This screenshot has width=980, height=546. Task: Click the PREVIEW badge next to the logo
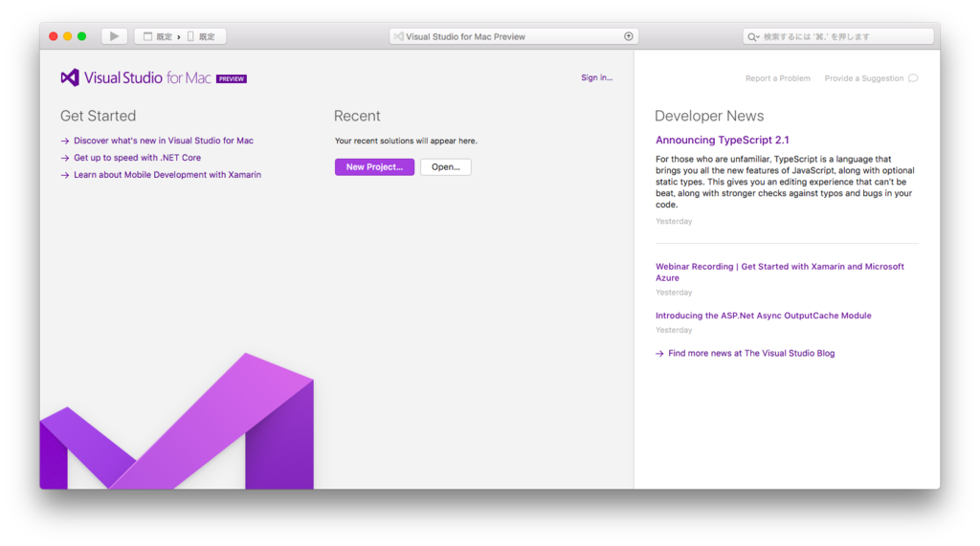click(232, 78)
